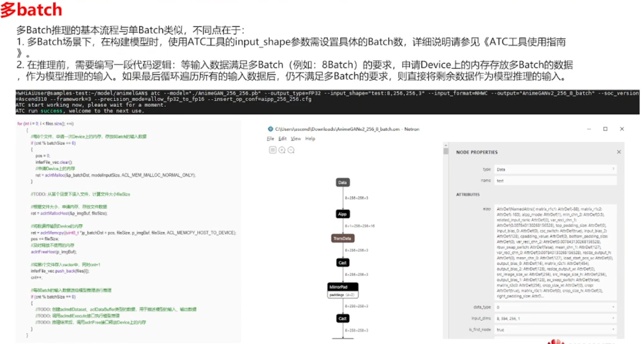Click the aclrtMallocHost code line
Viewport: 644px width, 344px height.
[69, 213]
